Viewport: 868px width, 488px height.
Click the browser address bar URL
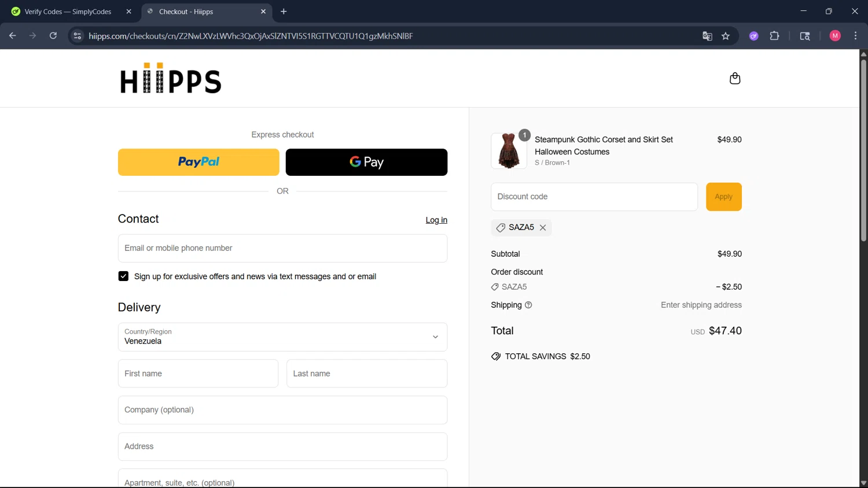coord(251,36)
